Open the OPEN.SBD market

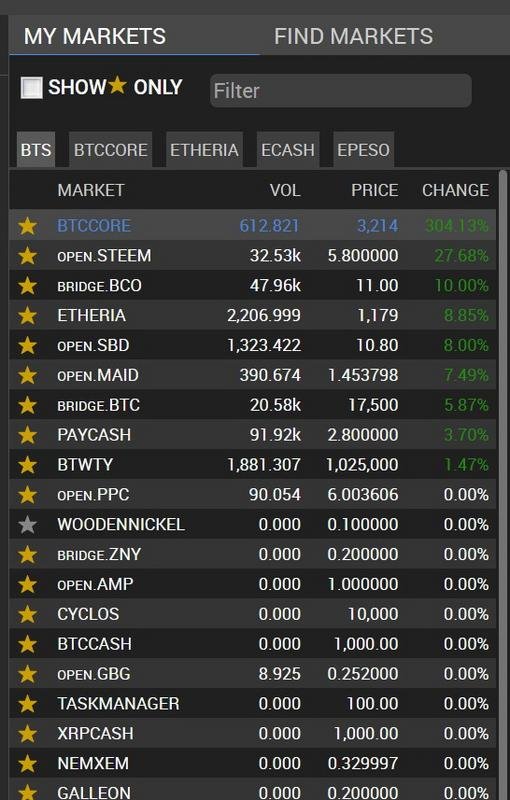253,345
